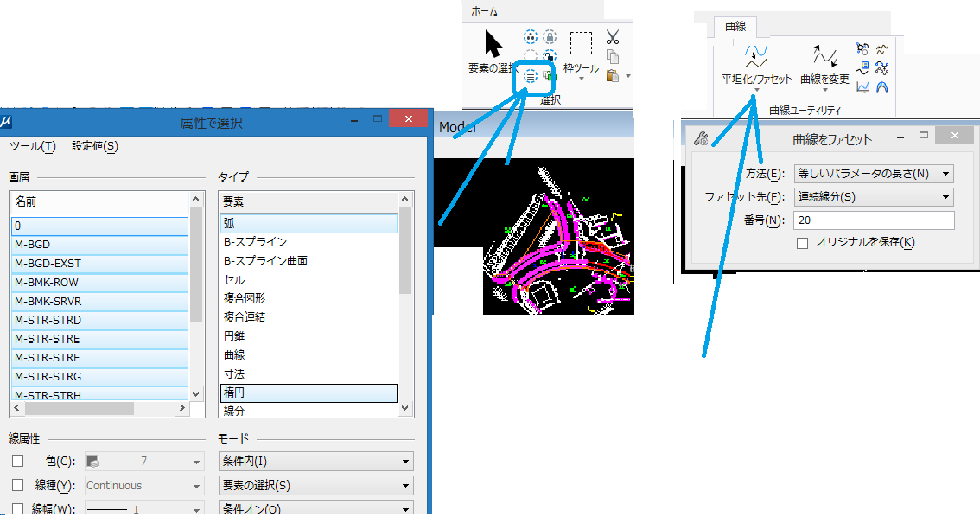This screenshot has width=980, height=517.
Task: Click the curve graph chart icon
Action: coord(862,87)
